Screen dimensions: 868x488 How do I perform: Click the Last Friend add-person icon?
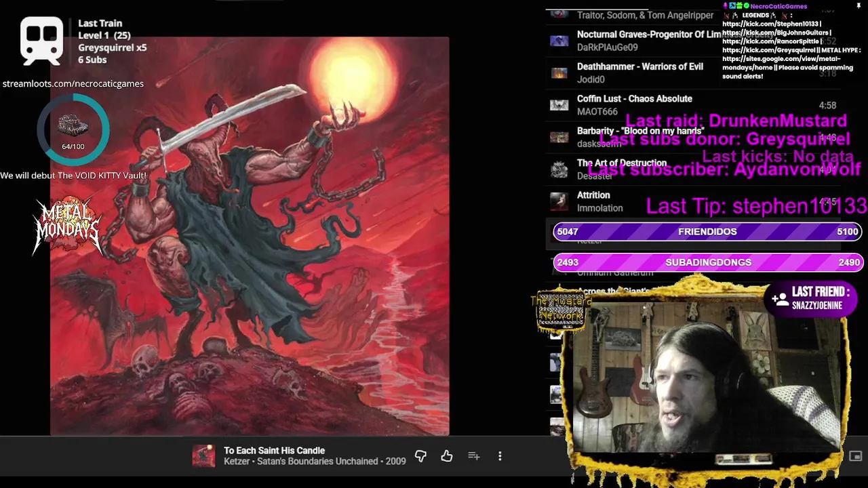pyautogui.click(x=780, y=298)
